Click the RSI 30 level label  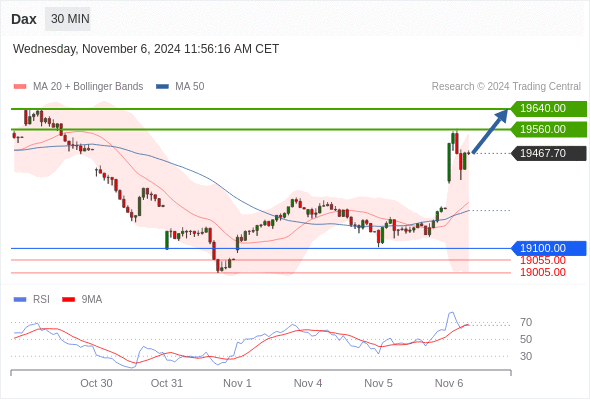[526, 356]
